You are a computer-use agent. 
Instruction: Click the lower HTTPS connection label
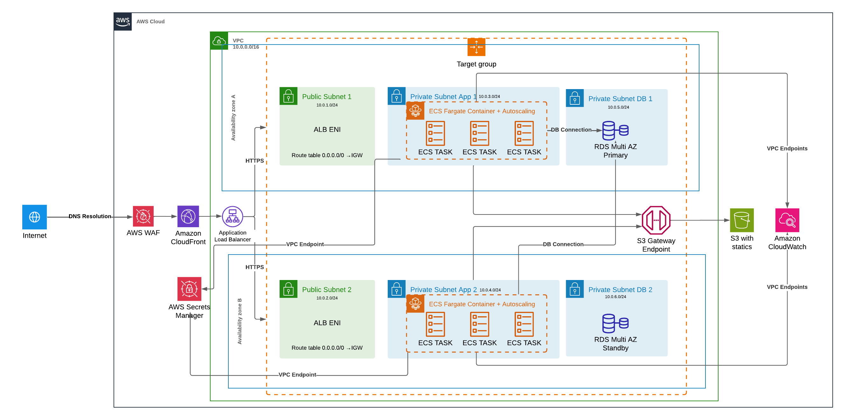click(x=255, y=267)
